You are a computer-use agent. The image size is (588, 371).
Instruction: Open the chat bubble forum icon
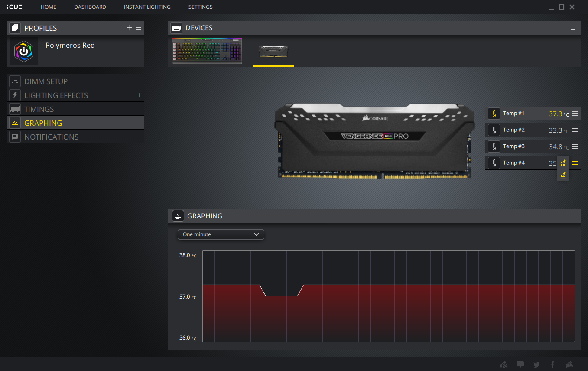520,364
